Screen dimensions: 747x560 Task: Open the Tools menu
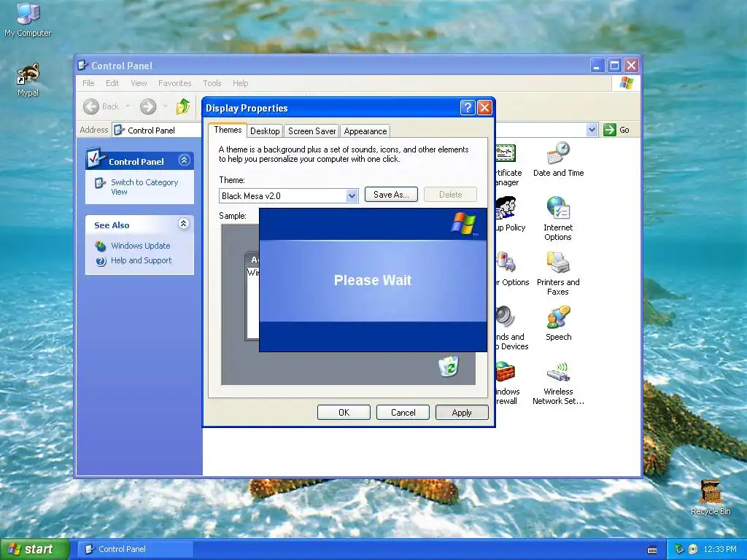tap(212, 83)
